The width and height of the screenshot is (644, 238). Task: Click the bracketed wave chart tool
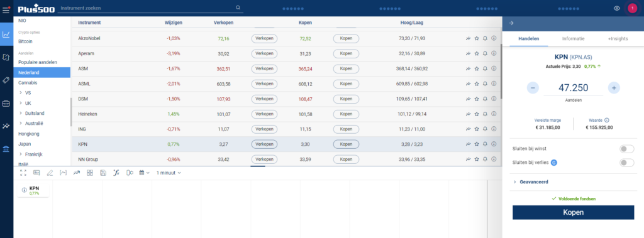(x=64, y=173)
